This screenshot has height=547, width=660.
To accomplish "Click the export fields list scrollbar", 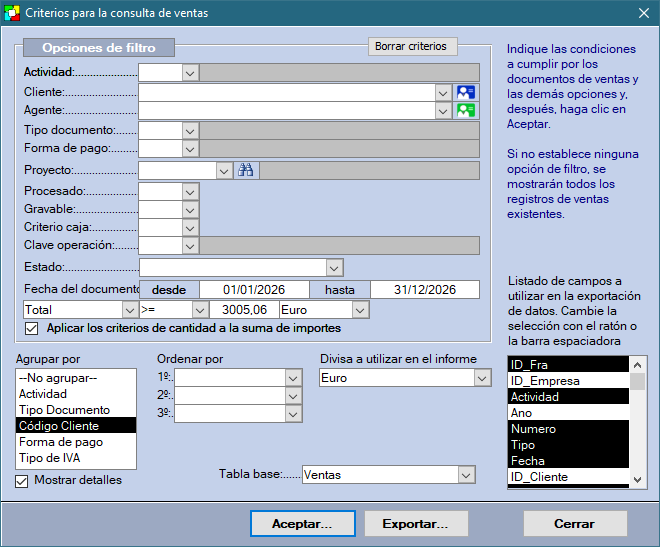I will coord(638,420).
